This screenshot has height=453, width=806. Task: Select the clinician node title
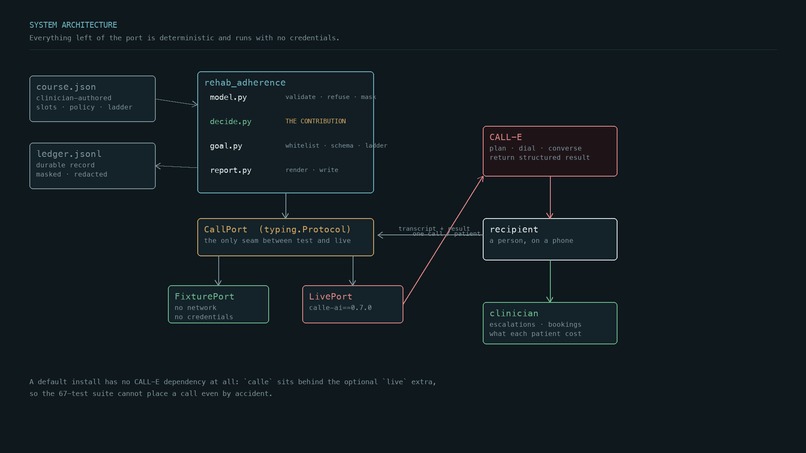(514, 313)
